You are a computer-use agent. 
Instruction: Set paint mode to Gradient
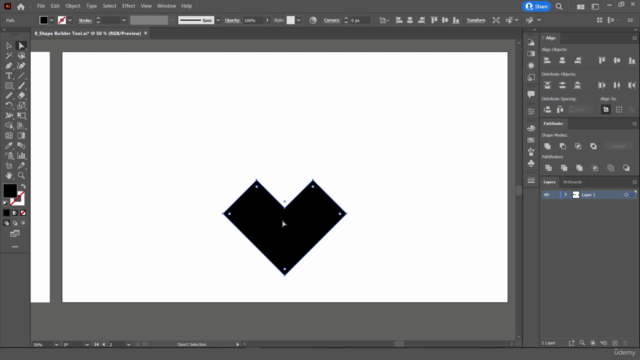click(15, 213)
